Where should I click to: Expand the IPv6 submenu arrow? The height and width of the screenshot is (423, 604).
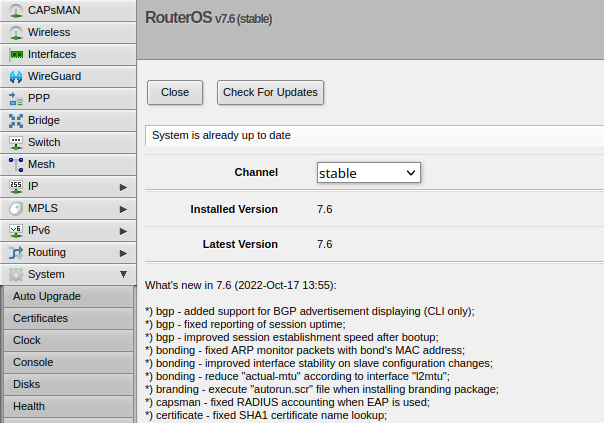123,231
